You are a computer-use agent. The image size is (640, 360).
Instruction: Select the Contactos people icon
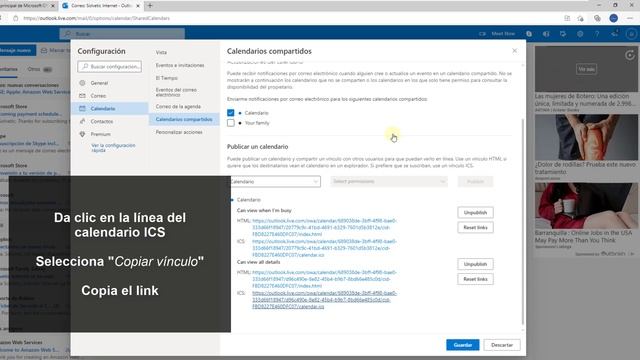tap(82, 121)
